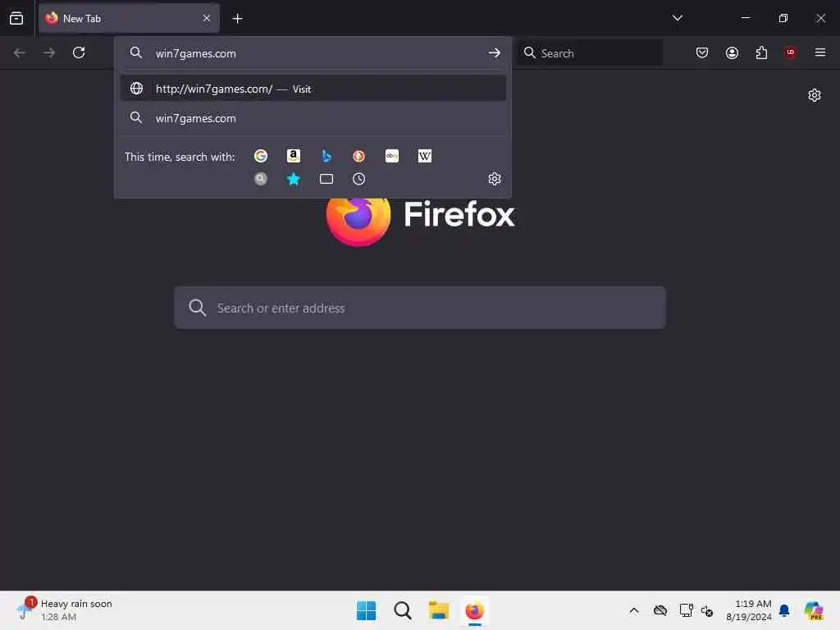This screenshot has height=630, width=840.
Task: Open the Firefox account menu
Action: pyautogui.click(x=732, y=52)
